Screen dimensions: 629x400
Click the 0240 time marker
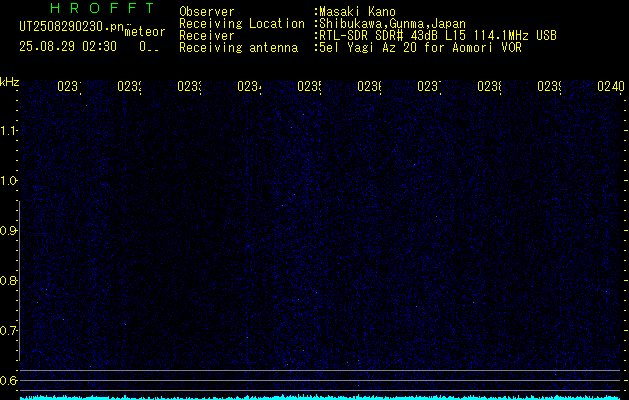[611, 86]
